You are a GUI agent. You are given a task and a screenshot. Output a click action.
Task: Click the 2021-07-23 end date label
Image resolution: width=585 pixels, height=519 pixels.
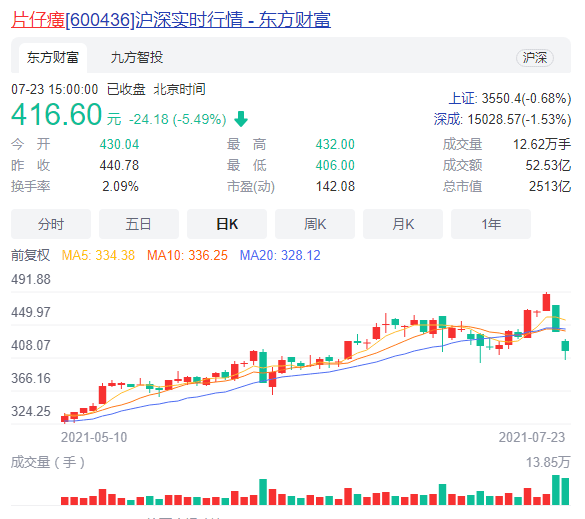coord(532,437)
